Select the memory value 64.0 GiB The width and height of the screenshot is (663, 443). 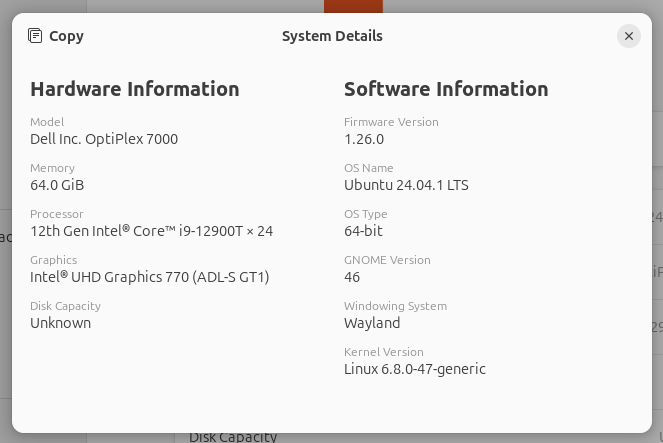[57, 185]
